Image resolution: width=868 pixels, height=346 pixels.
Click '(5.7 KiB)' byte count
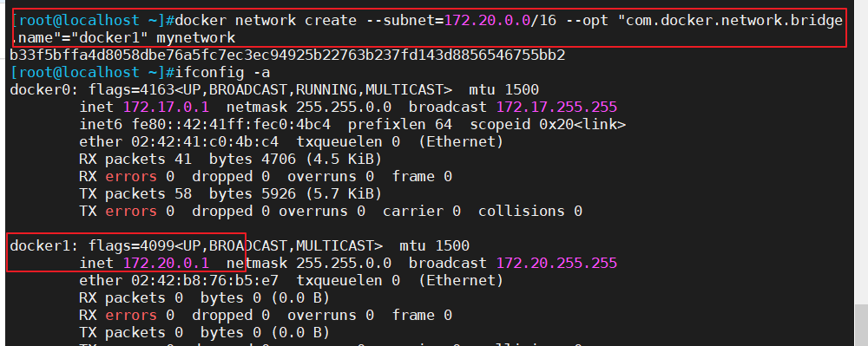(343, 193)
